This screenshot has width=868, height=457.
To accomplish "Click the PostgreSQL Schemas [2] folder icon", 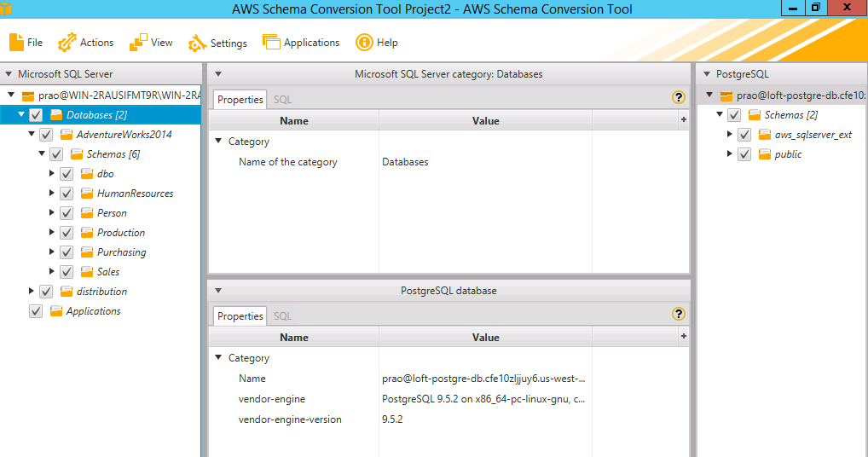I will point(755,115).
